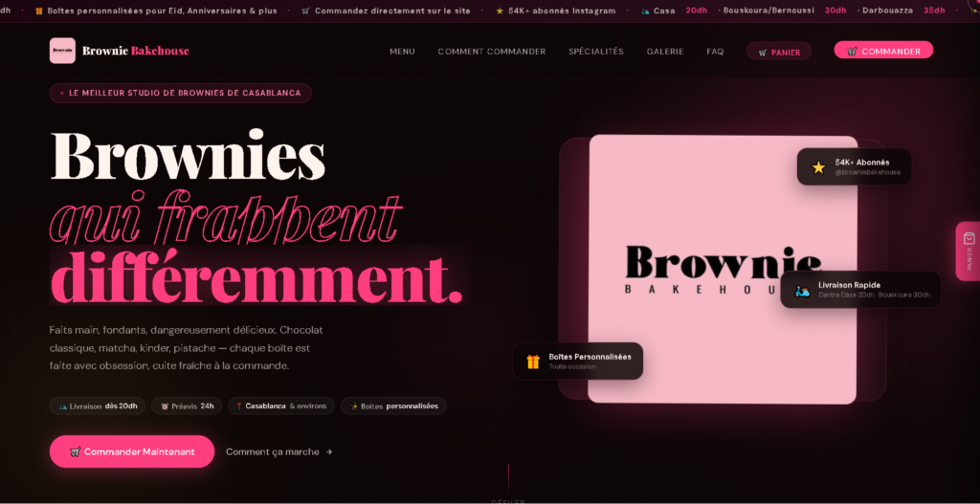Open the PANIER cart button in header
This screenshot has height=504, width=980.
click(x=779, y=52)
